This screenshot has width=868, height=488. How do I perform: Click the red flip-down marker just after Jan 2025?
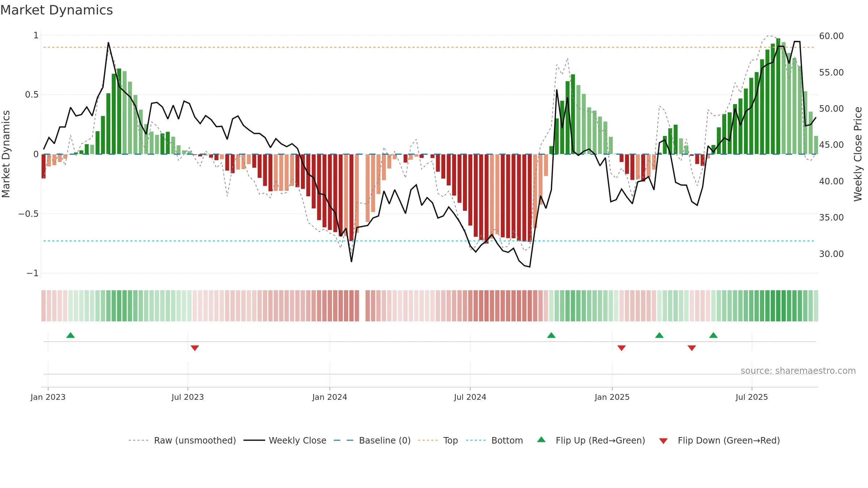pos(621,348)
